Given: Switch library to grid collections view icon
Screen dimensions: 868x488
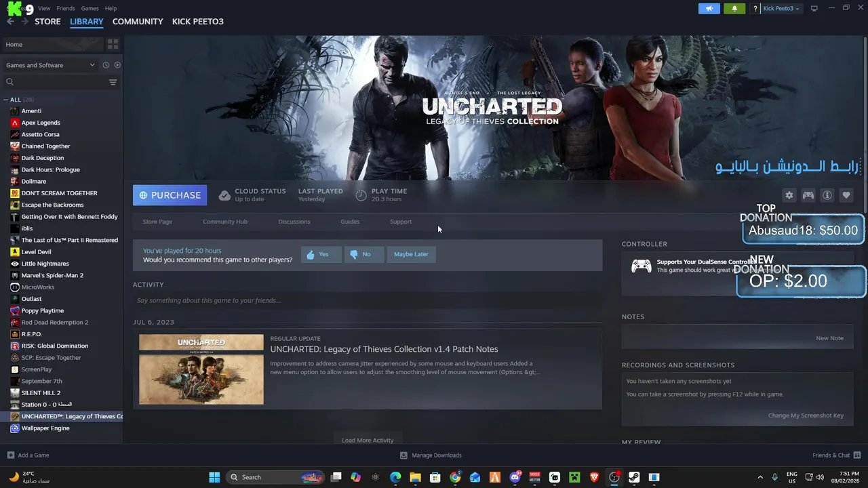Looking at the screenshot, I should (113, 44).
